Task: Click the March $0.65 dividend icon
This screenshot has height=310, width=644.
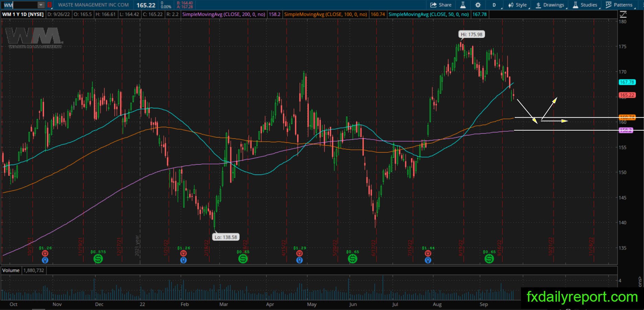Action: pos(243,259)
